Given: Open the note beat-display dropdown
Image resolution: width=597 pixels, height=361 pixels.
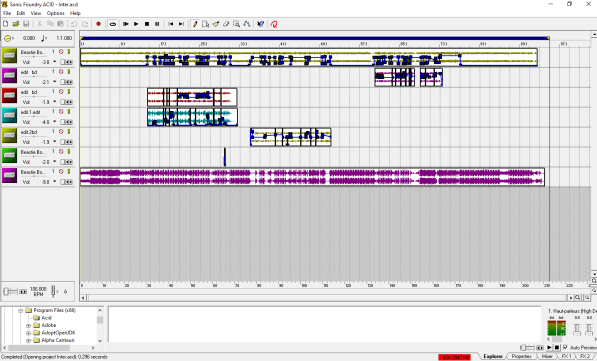Looking at the screenshot, I should 45,38.
